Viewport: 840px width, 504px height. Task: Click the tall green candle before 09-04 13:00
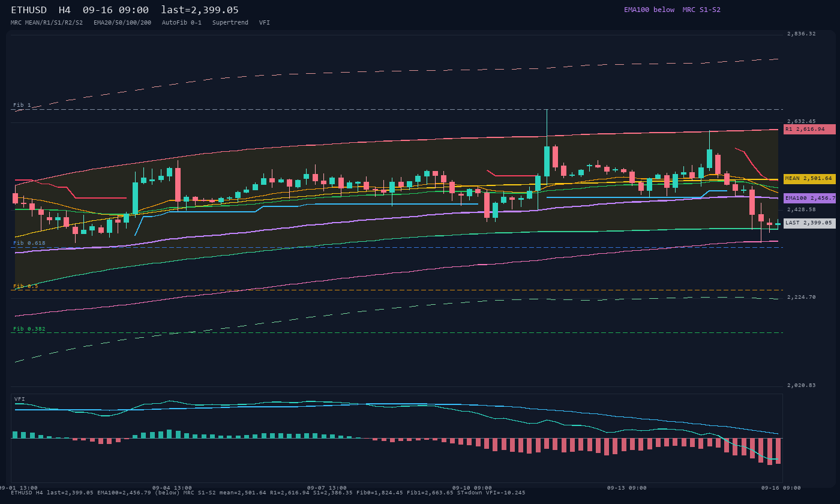point(135,198)
